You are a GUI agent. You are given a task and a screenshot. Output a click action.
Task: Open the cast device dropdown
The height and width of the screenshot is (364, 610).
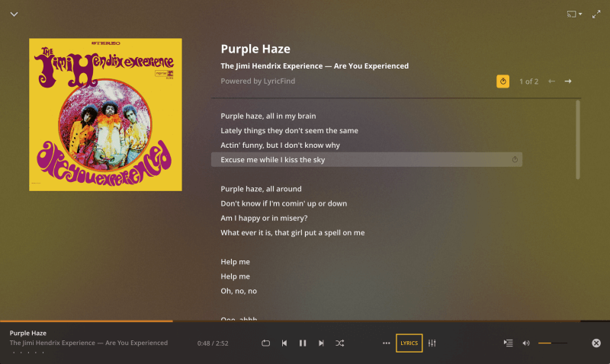[x=574, y=14]
